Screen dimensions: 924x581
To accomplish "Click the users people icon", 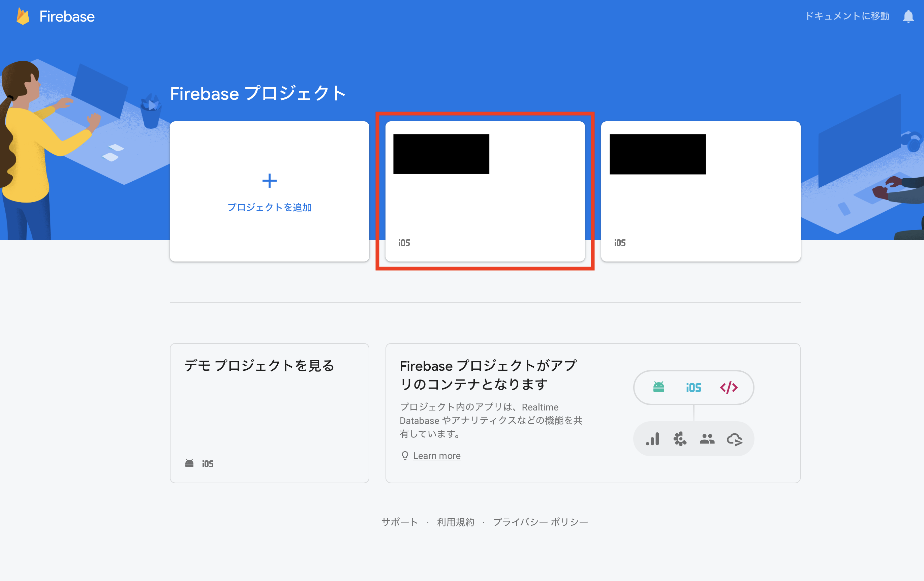I will point(707,439).
